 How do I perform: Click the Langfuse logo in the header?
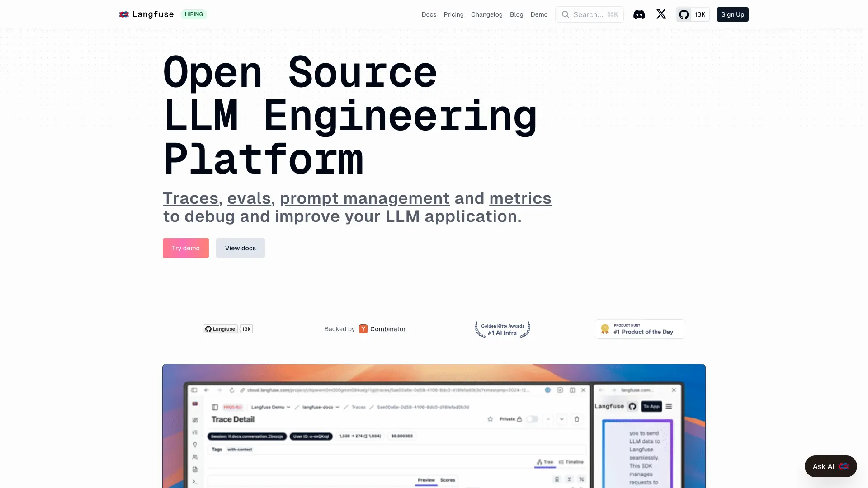[x=146, y=14]
